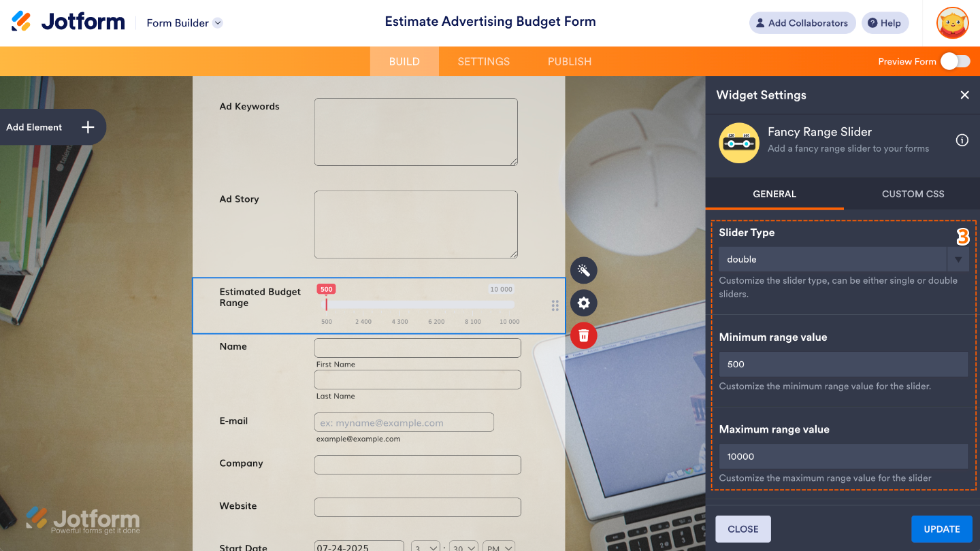Screen dimensions: 980x551
Task: Toggle the Preview Form switch
Action: [x=955, y=61]
